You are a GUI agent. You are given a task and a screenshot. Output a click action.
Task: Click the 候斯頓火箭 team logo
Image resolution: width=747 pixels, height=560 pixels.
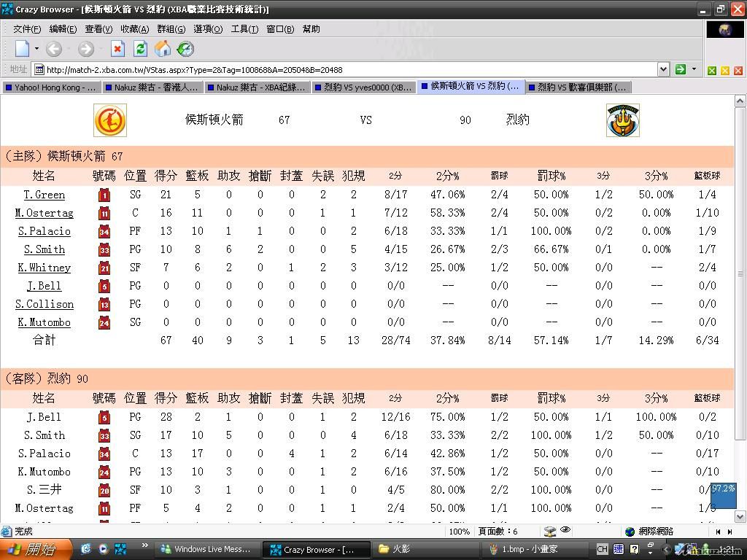pos(110,120)
